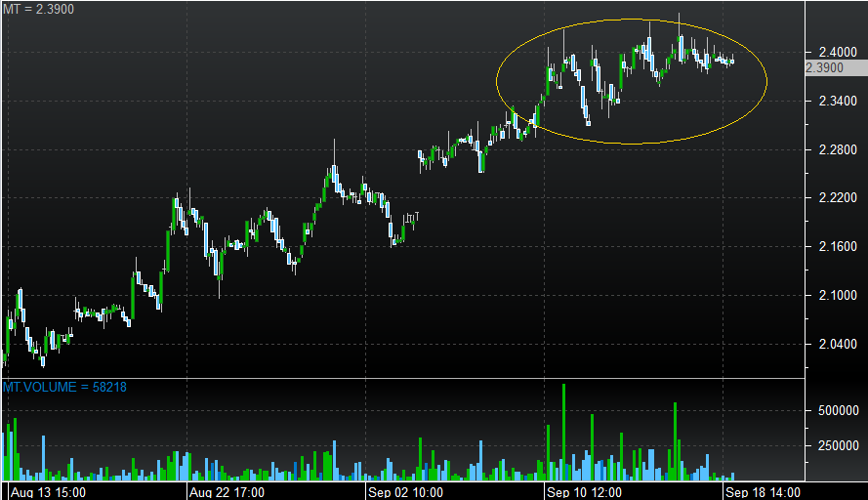Click the Sep 10 12:00 time label
The width and height of the screenshot is (868, 500).
tap(585, 491)
